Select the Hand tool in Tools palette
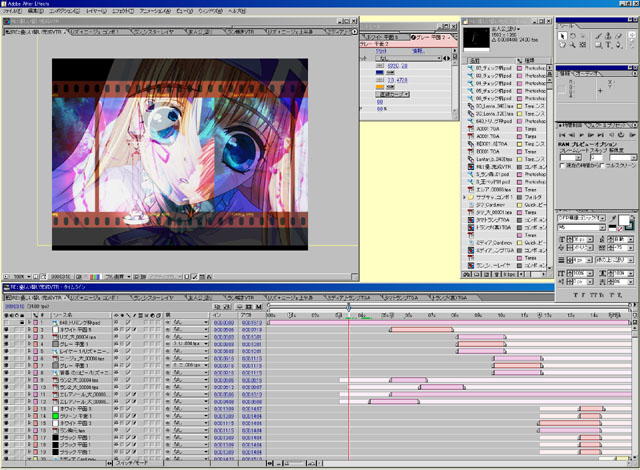 point(562,45)
